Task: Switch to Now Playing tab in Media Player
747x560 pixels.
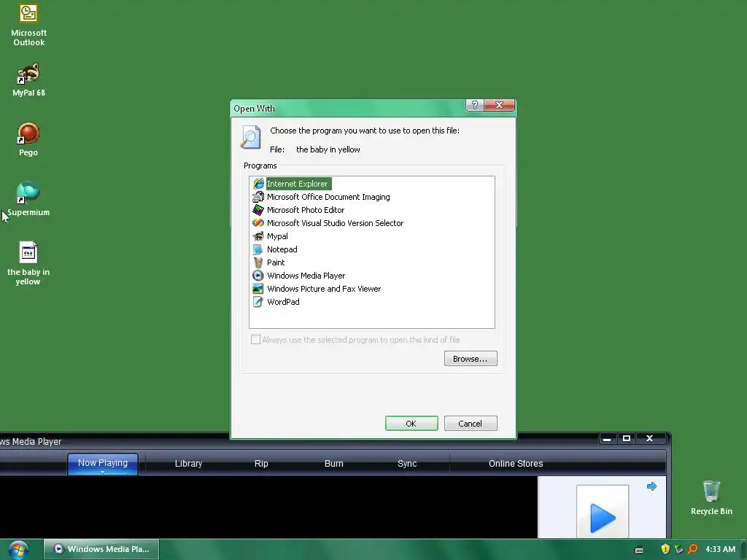Action: (103, 463)
